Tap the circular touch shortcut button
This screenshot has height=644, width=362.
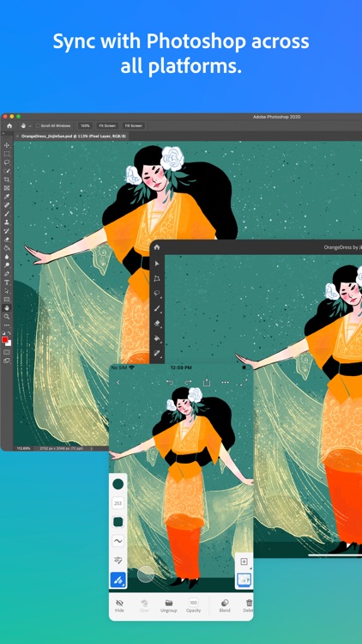[x=146, y=574]
